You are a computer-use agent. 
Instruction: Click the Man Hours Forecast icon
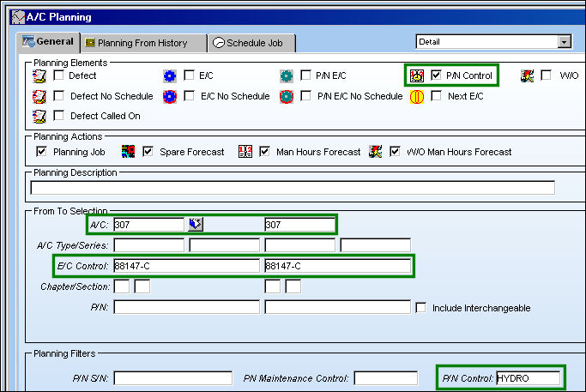(x=245, y=152)
